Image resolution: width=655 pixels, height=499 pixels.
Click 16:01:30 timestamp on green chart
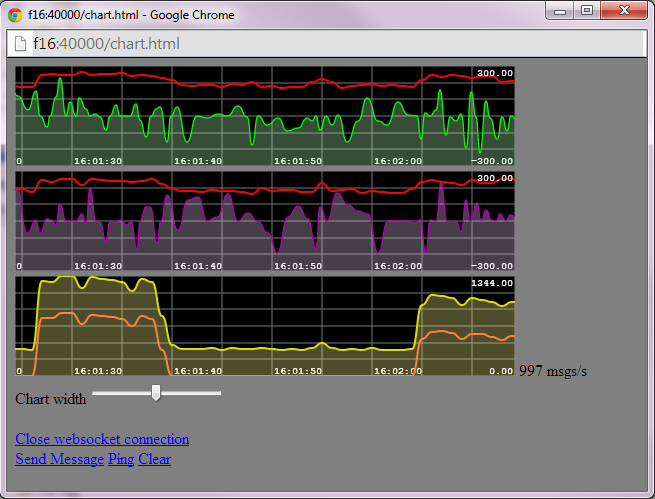point(98,161)
